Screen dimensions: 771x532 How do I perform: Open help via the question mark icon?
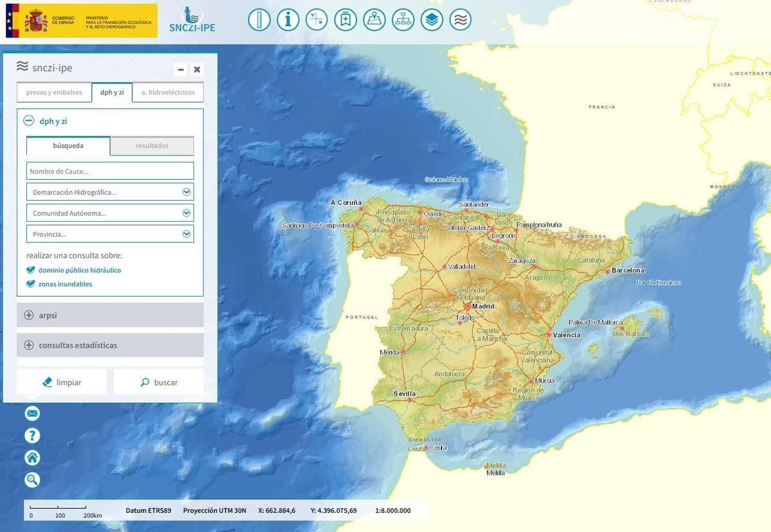click(32, 436)
